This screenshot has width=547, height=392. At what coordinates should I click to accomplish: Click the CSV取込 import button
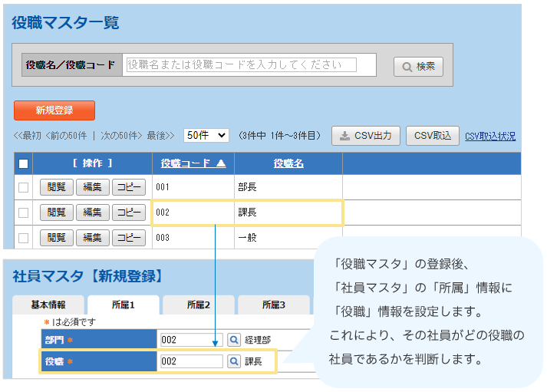433,136
